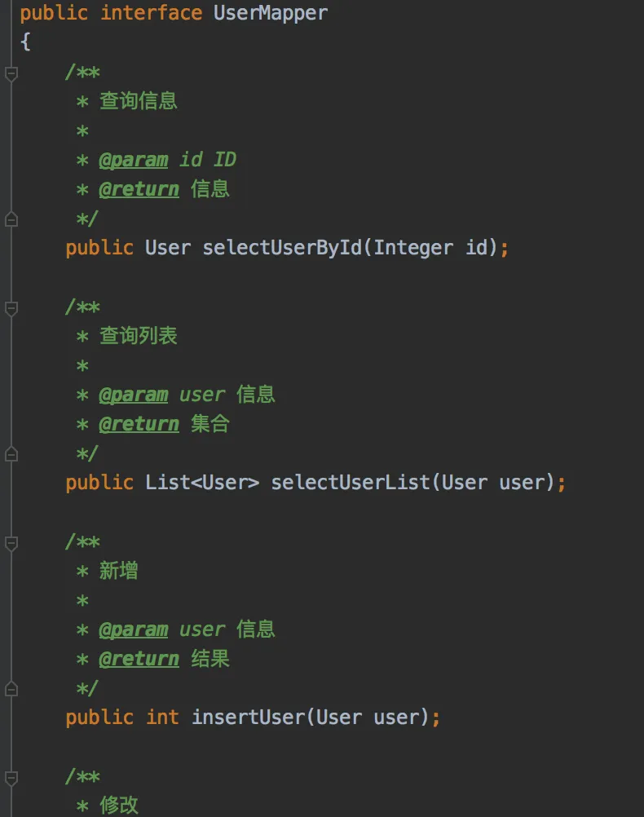Click the UserMapper interface name
Image resolution: width=644 pixels, height=817 pixels.
pyautogui.click(x=270, y=13)
